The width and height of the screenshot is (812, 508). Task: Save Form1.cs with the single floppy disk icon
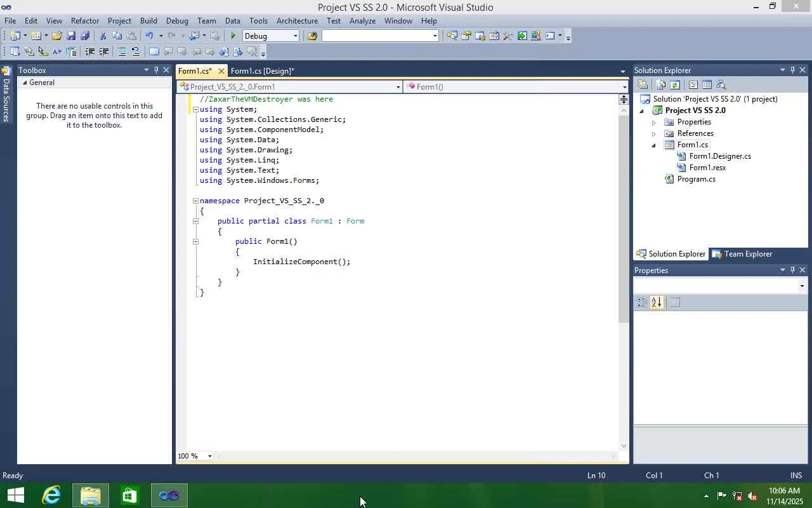[x=71, y=36]
